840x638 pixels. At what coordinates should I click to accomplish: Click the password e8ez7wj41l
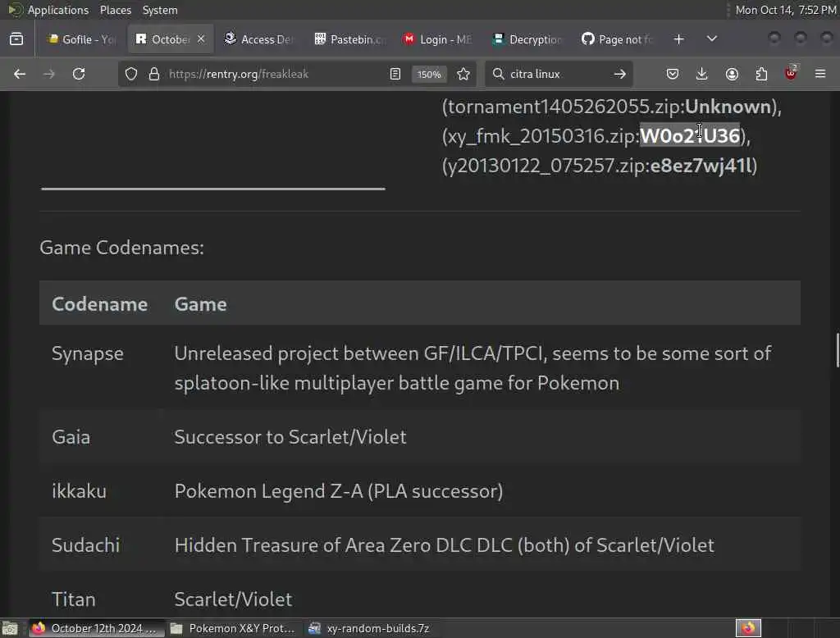tap(701, 166)
